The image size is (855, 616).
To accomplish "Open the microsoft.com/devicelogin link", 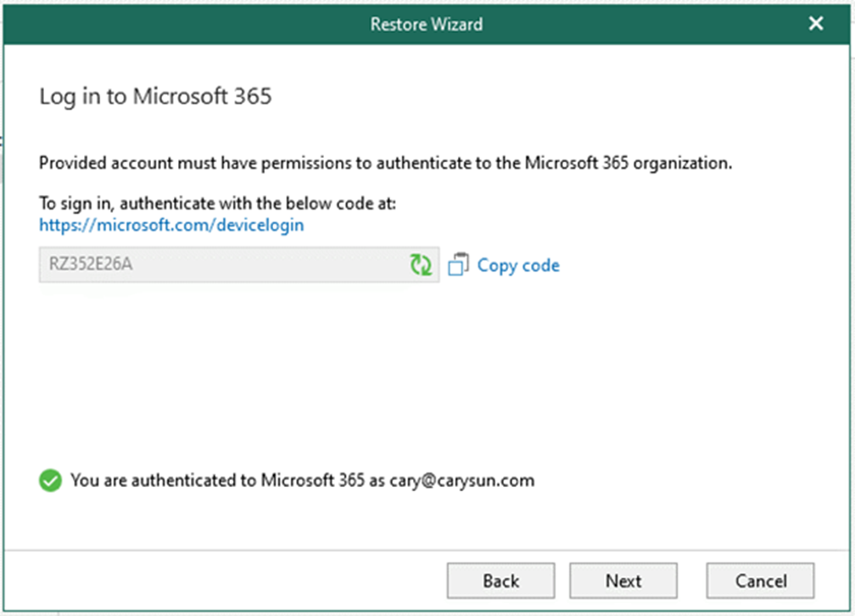I will click(x=171, y=225).
